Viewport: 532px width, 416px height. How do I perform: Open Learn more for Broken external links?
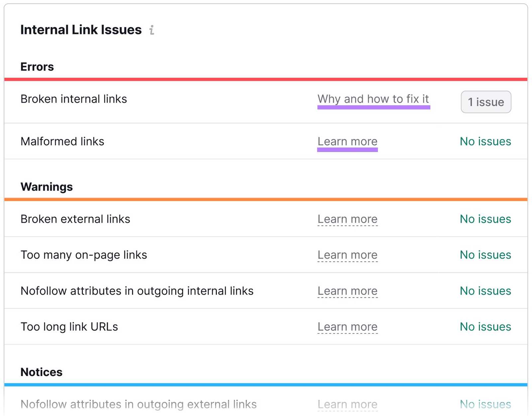(347, 219)
